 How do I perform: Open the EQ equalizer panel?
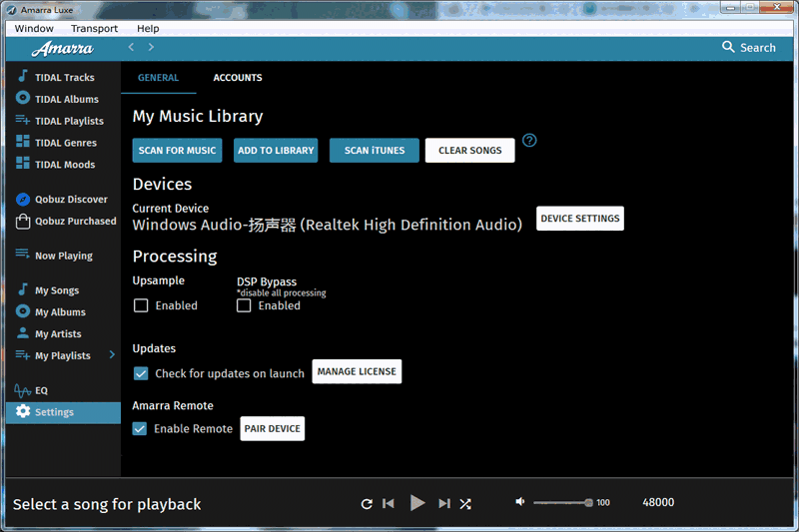click(41, 390)
